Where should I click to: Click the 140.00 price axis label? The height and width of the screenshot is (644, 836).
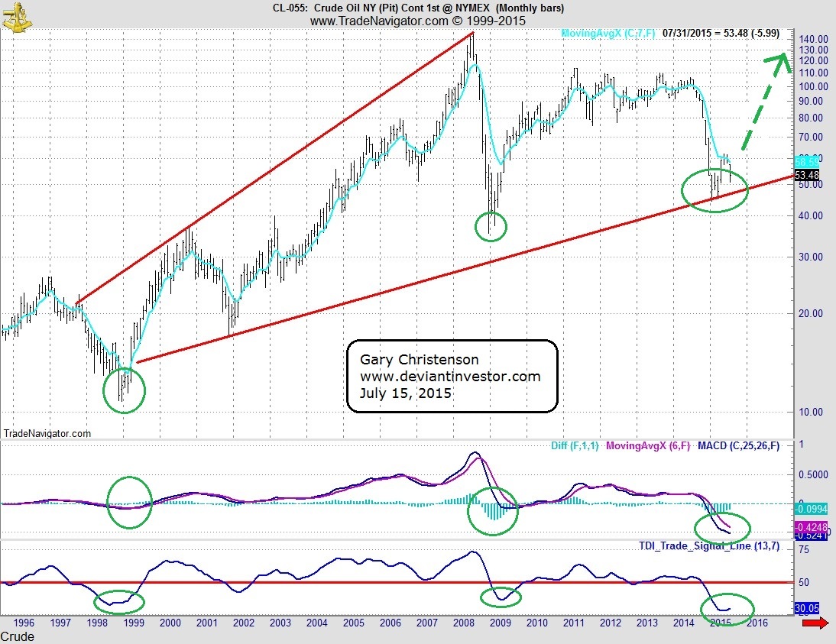pyautogui.click(x=814, y=40)
